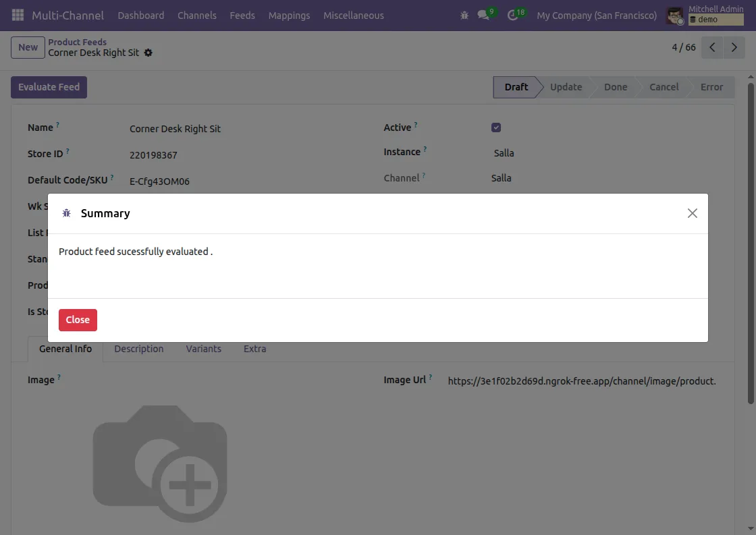Switch to the Variants tab
This screenshot has width=756, height=535.
(203, 349)
